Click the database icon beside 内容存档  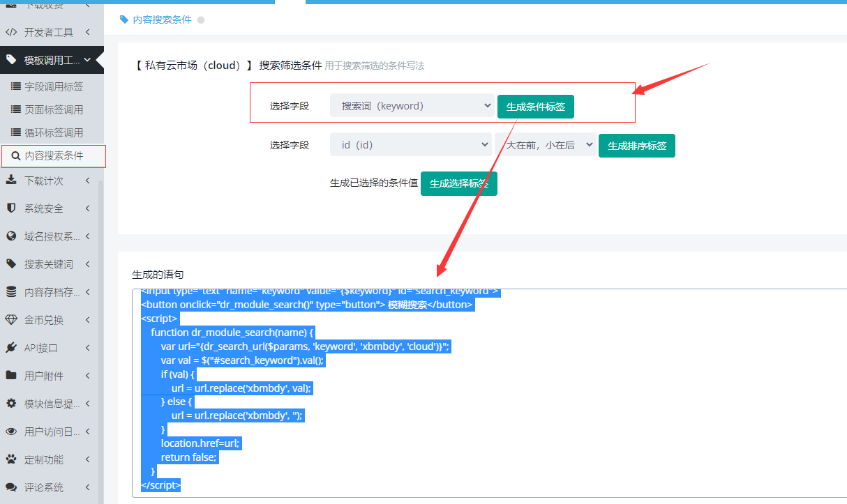[x=11, y=292]
